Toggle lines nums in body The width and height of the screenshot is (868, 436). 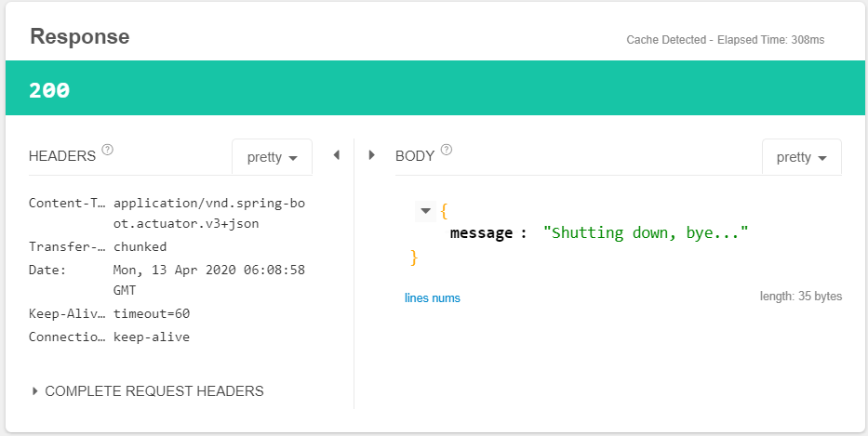click(432, 298)
